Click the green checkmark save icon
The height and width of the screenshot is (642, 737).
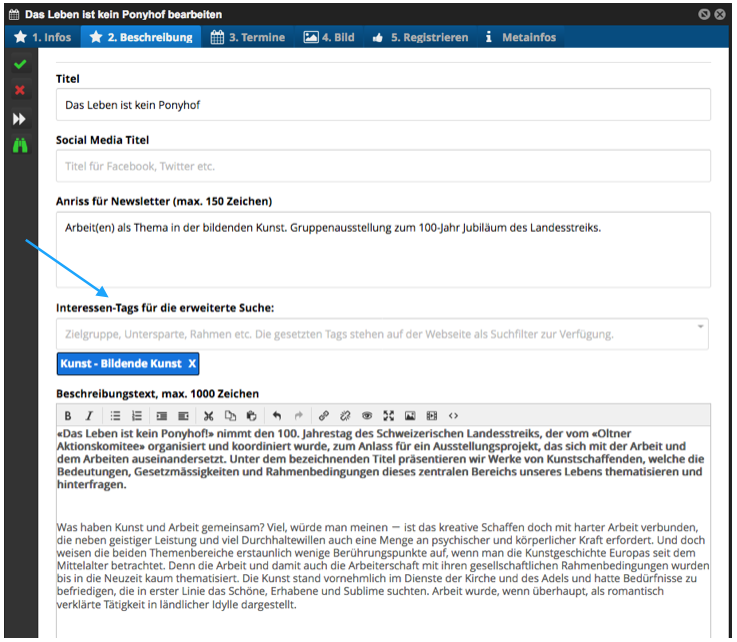(x=19, y=65)
